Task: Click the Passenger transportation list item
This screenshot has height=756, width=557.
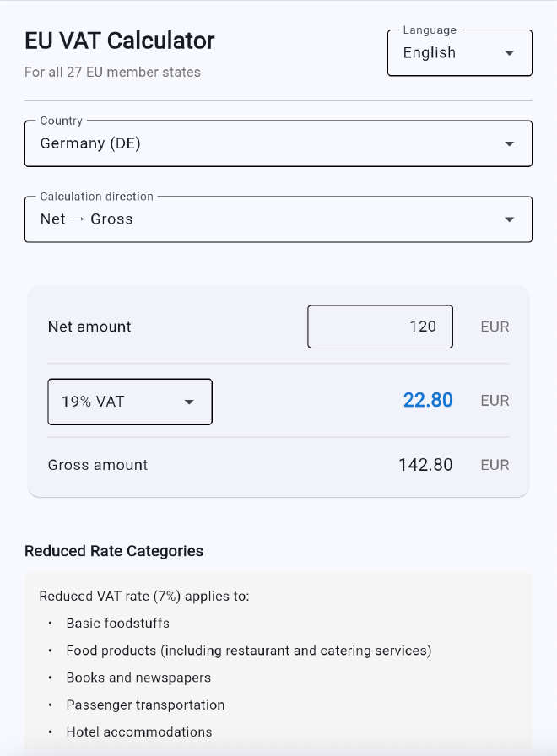Action: [x=145, y=705]
